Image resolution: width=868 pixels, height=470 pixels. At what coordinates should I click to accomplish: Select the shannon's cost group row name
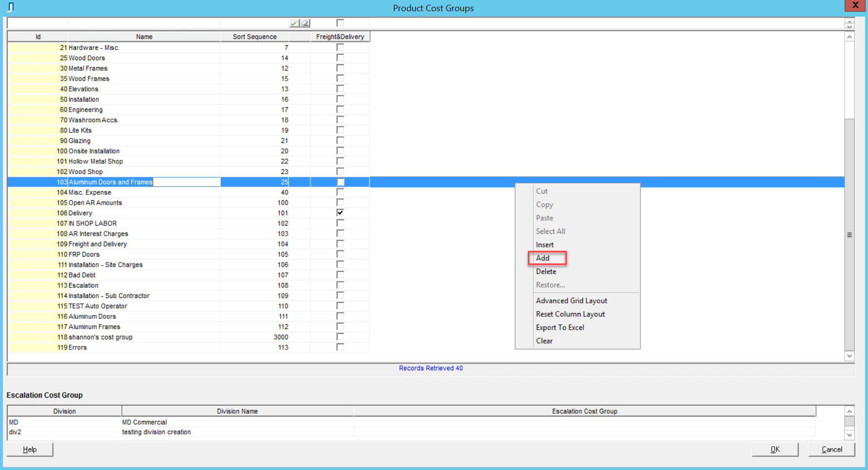(x=100, y=337)
